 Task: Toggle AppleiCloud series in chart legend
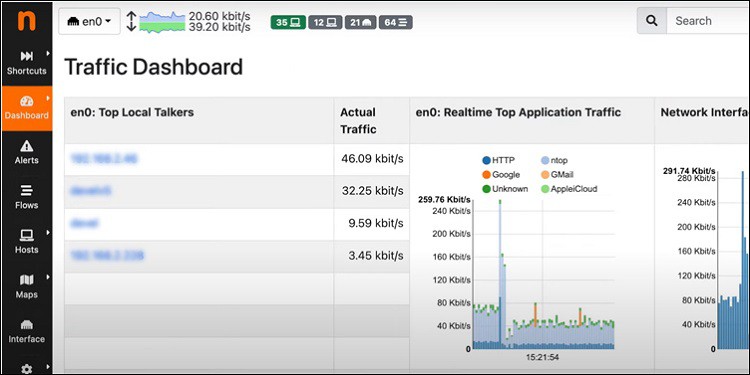point(569,189)
